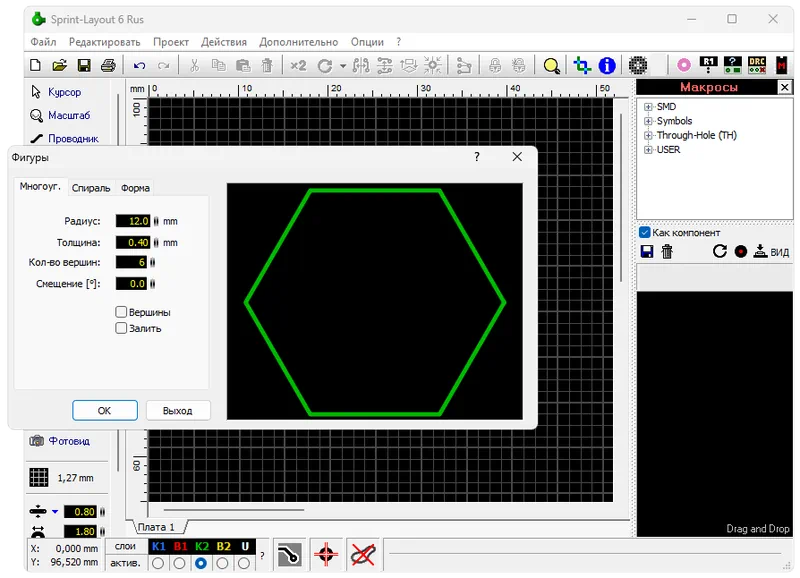Viewport: 800px width, 578px height.
Task: Click the rotate icon in toolbar
Action: (x=325, y=66)
